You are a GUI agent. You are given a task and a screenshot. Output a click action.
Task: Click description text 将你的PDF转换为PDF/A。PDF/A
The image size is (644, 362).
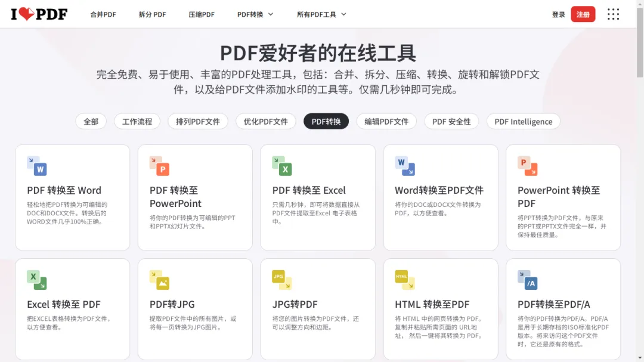562,319
